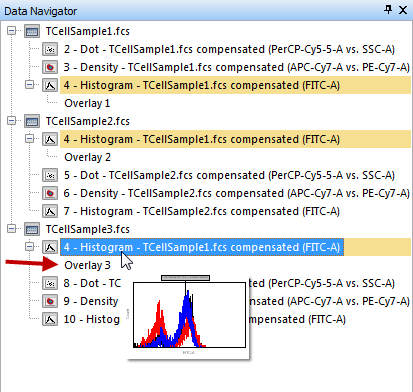Image resolution: width=413 pixels, height=392 pixels.
Task: Click the histogram icon for plot 7
Action: click(x=50, y=211)
